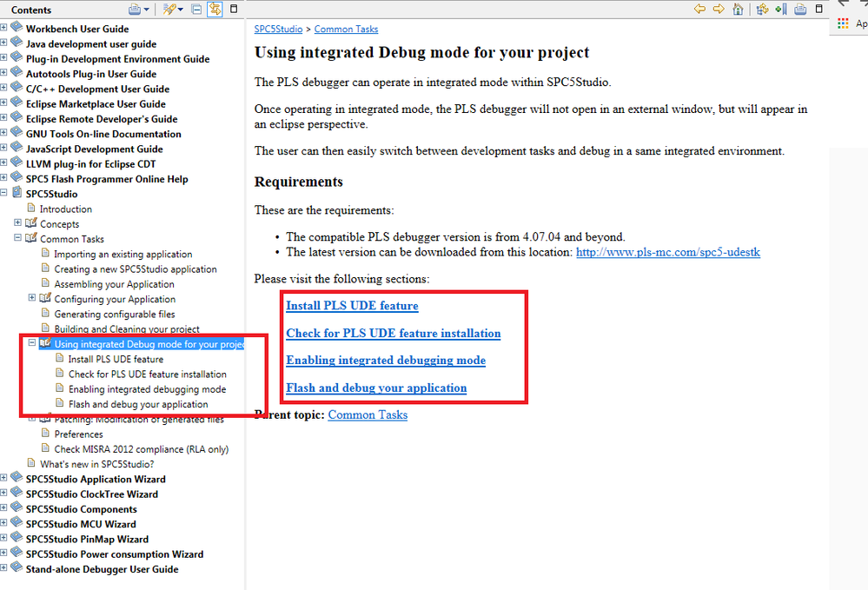Viewport: 868px width, 590px height.
Task: Open the browser Apps grid icon
Action: [843, 23]
